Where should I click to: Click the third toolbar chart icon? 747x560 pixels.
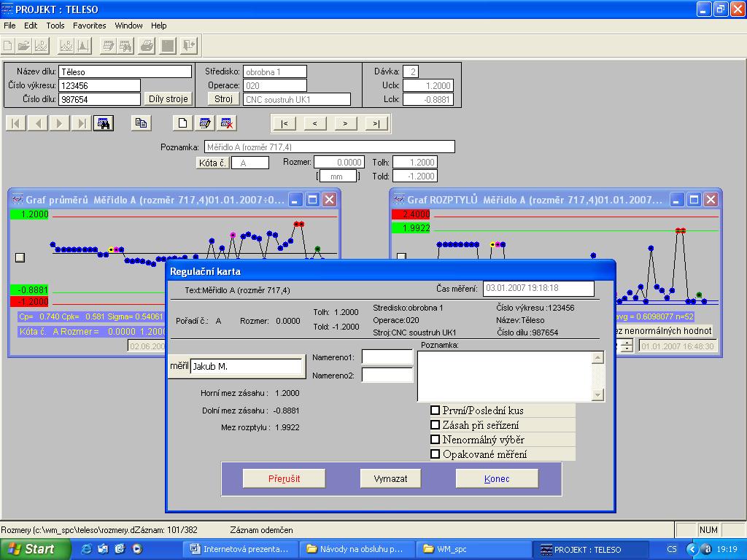click(x=42, y=46)
